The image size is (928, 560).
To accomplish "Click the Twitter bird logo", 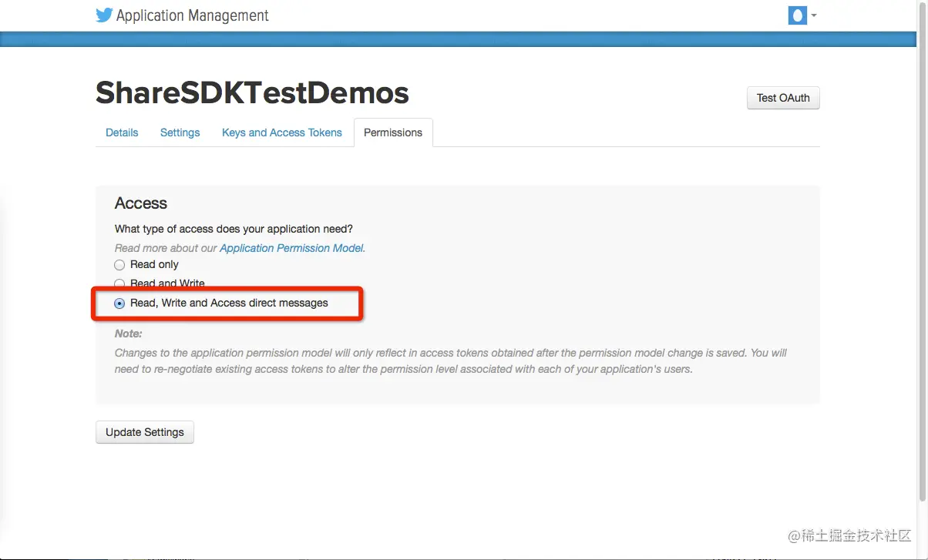I will [104, 15].
